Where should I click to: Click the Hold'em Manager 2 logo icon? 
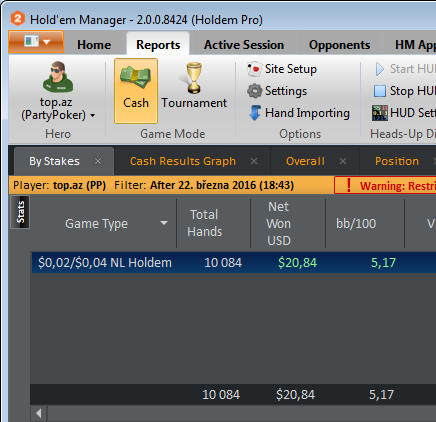18,18
